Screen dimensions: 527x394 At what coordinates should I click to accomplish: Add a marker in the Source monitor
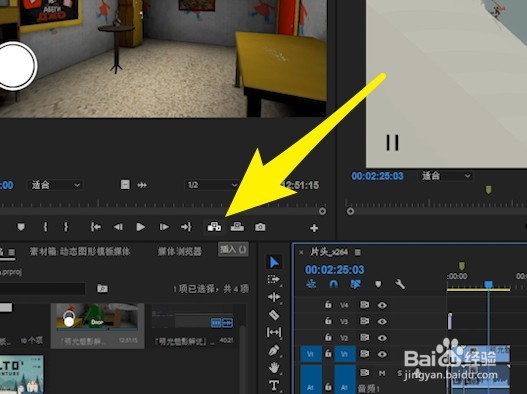[21, 227]
